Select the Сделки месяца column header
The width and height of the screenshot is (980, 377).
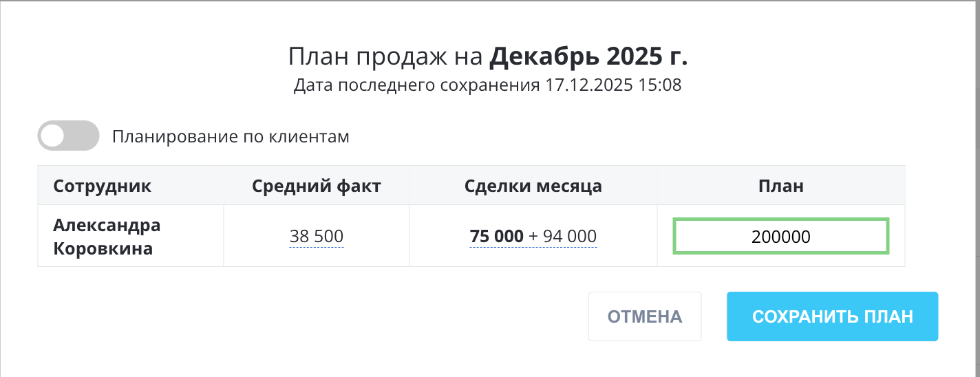click(x=533, y=186)
